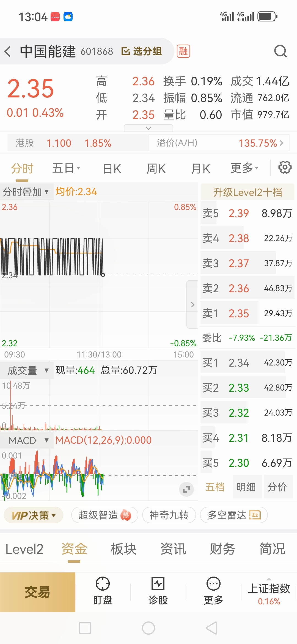Tap the MACD histogram chart
The width and height of the screenshot is (297, 644).
(x=99, y=475)
